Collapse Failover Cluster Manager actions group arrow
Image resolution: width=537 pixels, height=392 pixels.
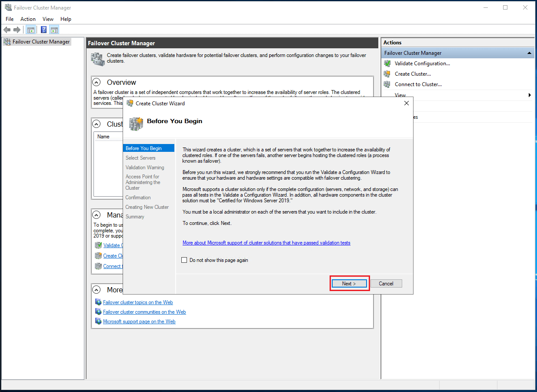[x=529, y=53]
